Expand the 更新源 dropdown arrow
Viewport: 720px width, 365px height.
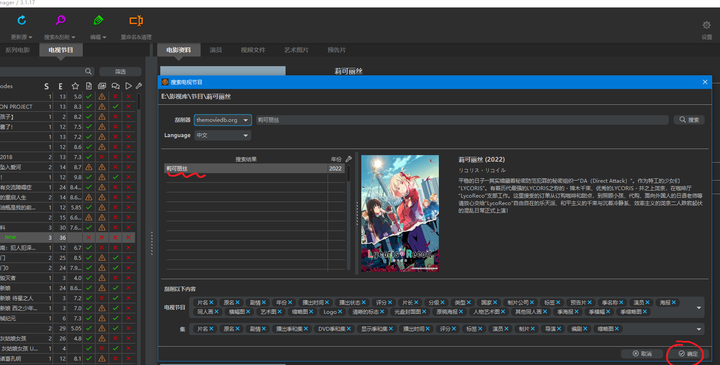point(30,37)
